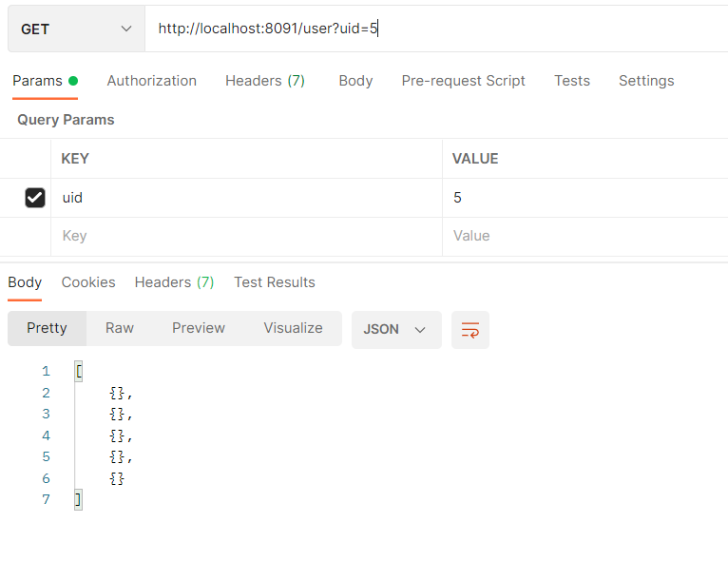Open the JSON format dropdown
This screenshot has width=728, height=561.
[396, 330]
